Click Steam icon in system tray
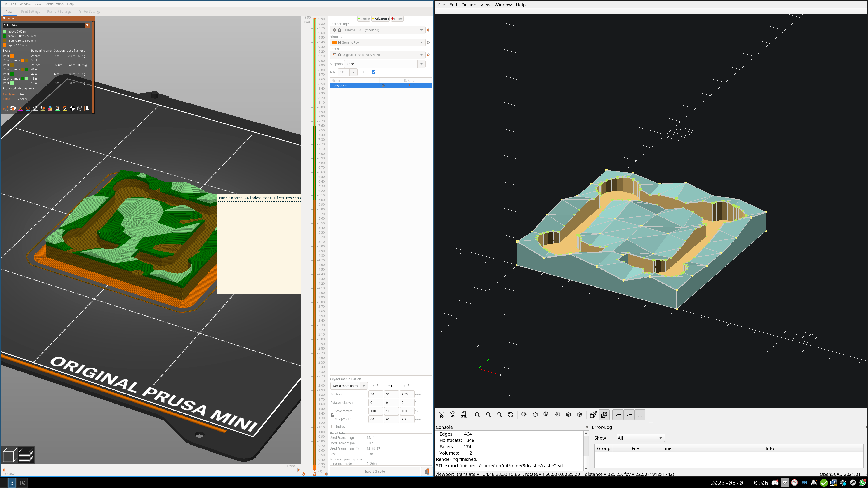 click(x=852, y=483)
